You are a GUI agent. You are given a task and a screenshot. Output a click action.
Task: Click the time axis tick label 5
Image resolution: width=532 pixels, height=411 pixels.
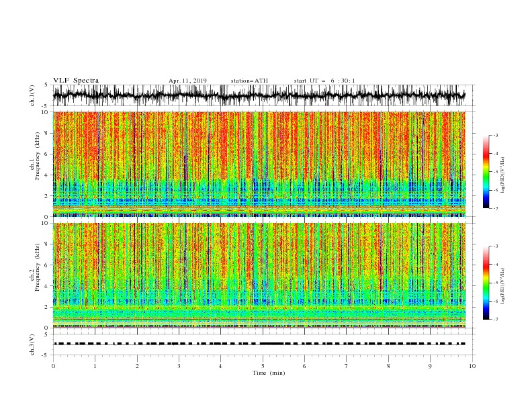click(263, 366)
